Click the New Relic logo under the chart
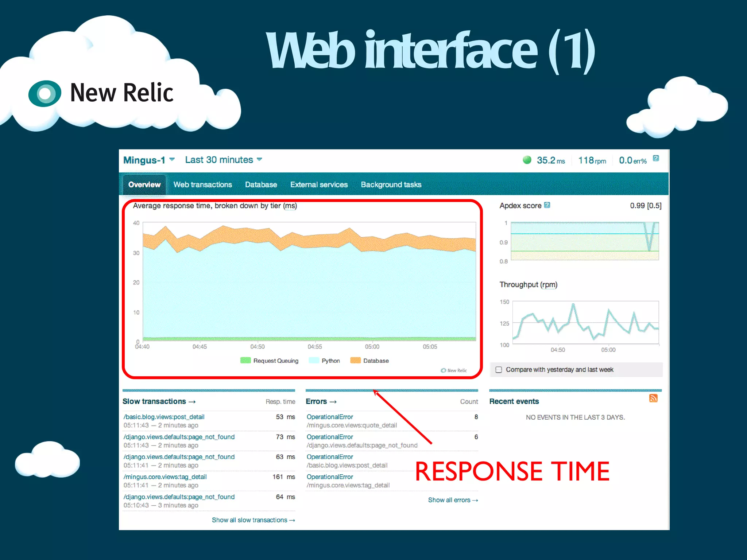 [x=453, y=370]
